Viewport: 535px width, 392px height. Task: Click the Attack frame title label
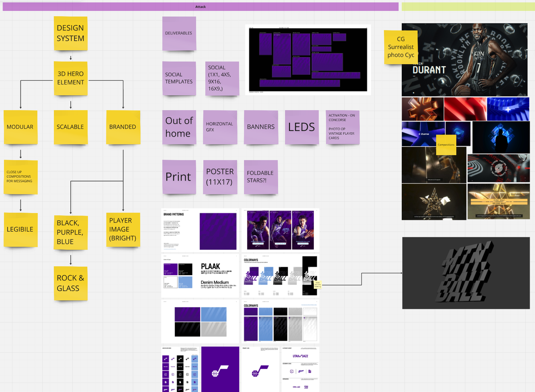200,6
